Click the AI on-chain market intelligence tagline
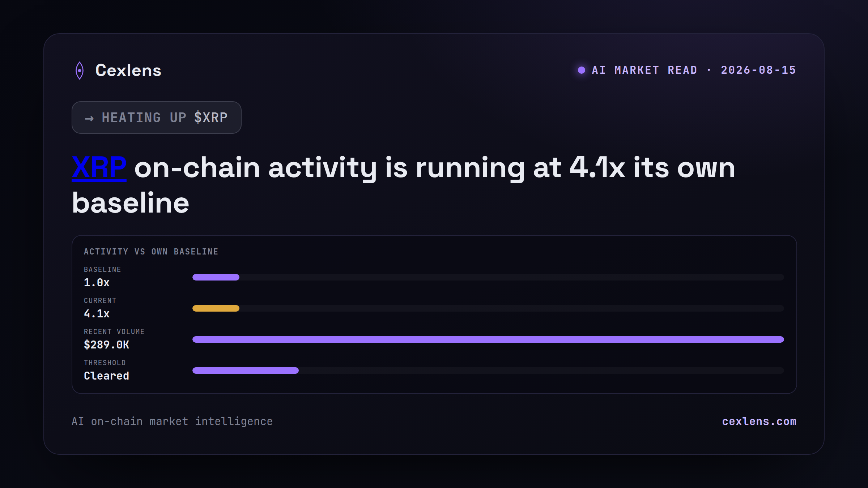The height and width of the screenshot is (488, 868). [172, 421]
